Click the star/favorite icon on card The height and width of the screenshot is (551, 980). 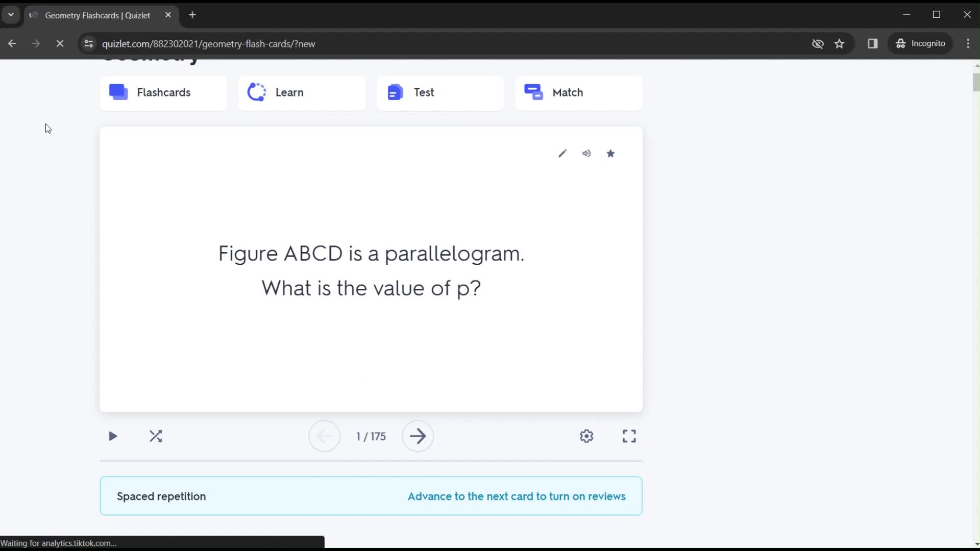click(611, 154)
